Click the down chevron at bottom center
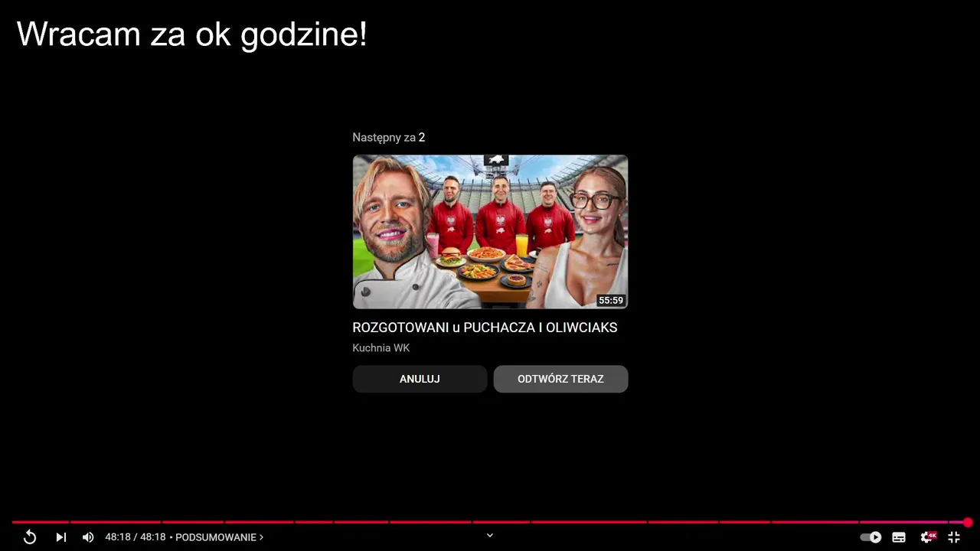Image resolution: width=980 pixels, height=551 pixels. pos(490,535)
